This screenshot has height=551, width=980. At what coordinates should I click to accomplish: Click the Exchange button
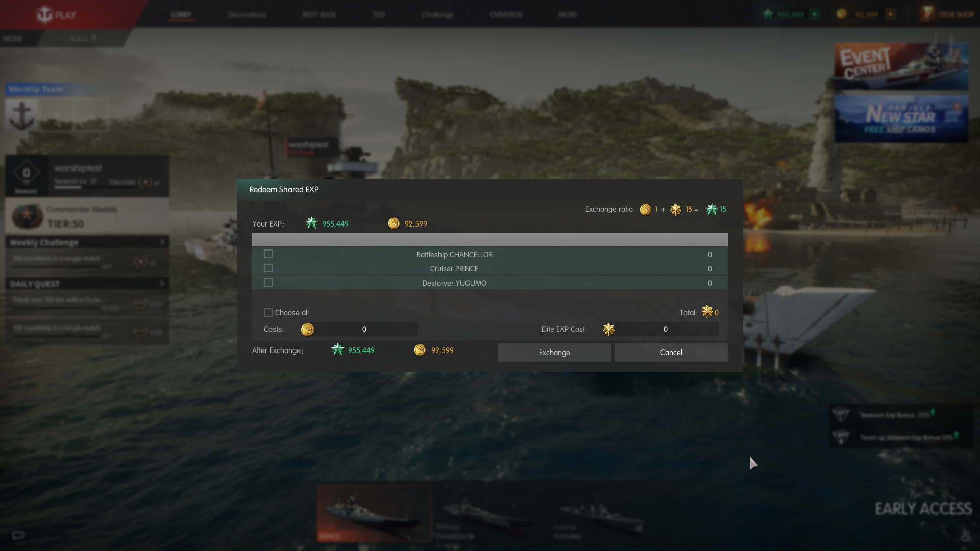point(554,353)
